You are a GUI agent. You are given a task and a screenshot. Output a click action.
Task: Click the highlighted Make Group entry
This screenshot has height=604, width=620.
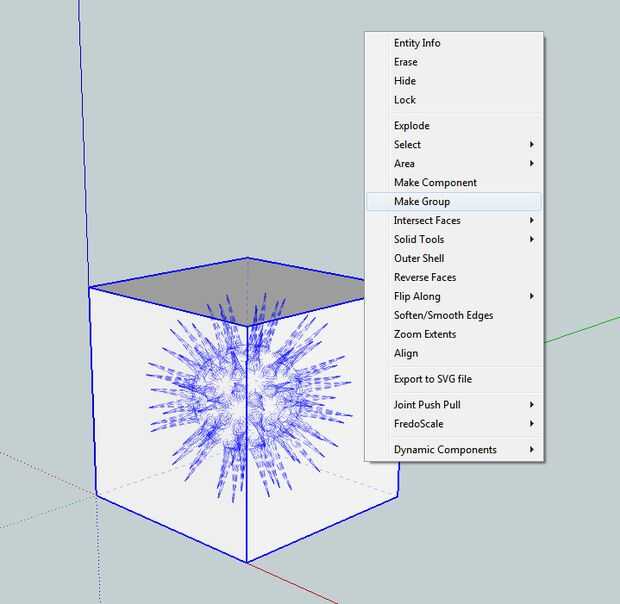pos(454,202)
